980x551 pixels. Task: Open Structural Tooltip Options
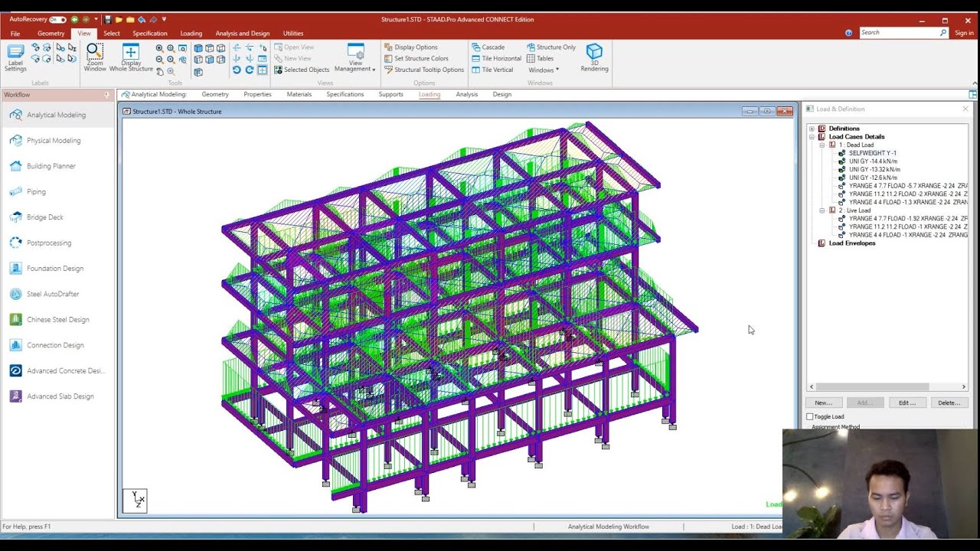pyautogui.click(x=423, y=70)
